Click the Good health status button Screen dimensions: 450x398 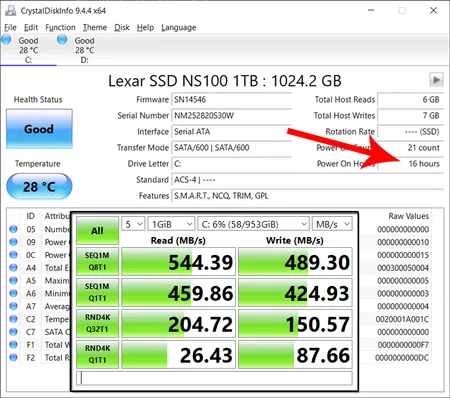pos(39,129)
